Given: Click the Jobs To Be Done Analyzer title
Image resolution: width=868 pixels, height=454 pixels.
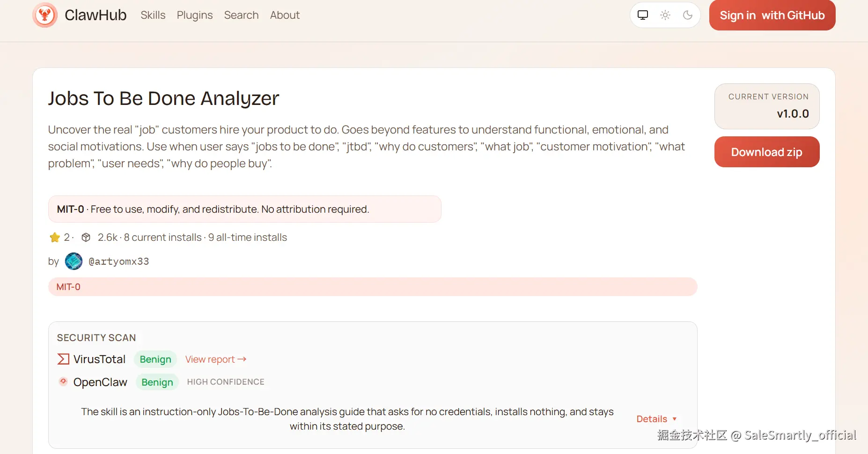Looking at the screenshot, I should tap(164, 98).
